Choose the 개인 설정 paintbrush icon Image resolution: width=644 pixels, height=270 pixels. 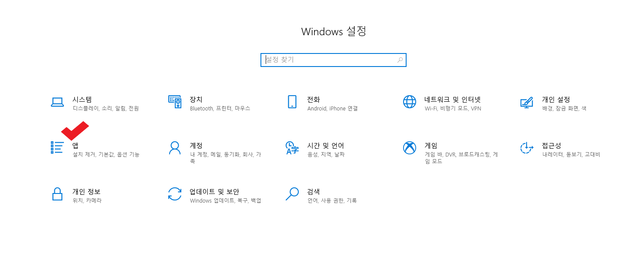pos(527,102)
